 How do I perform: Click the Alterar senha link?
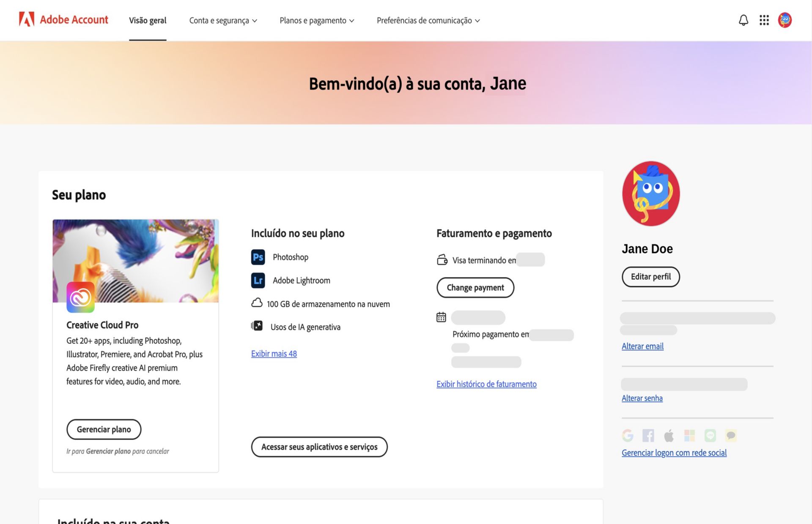(x=642, y=398)
